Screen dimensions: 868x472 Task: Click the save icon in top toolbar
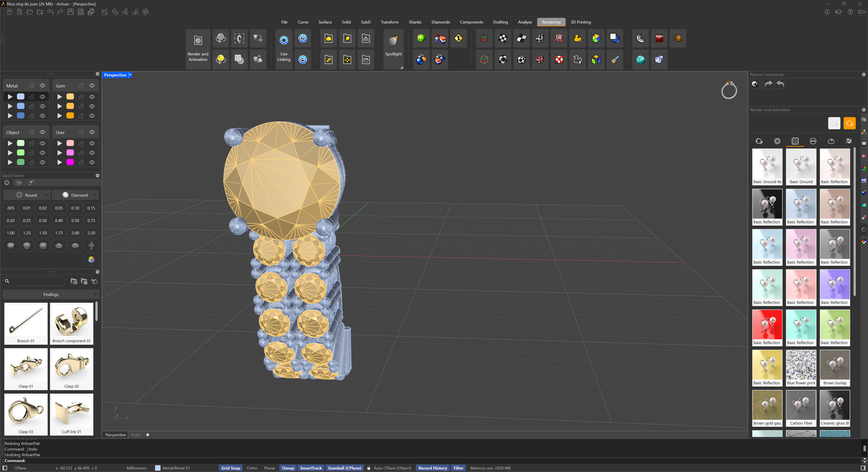click(71, 12)
